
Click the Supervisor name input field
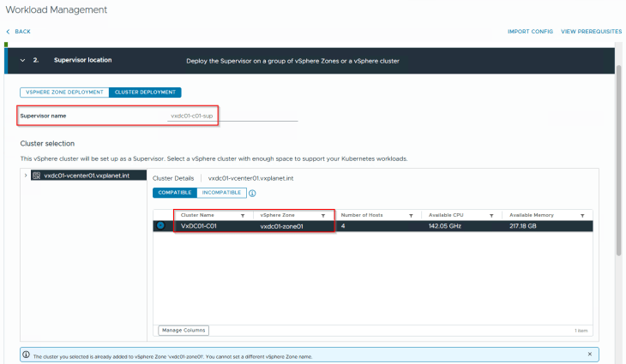[232, 115]
